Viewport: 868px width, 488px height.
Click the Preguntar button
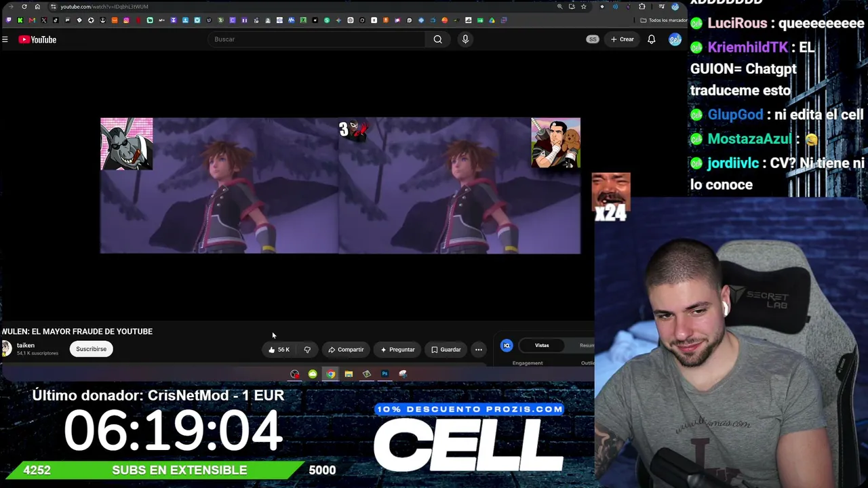pyautogui.click(x=397, y=350)
